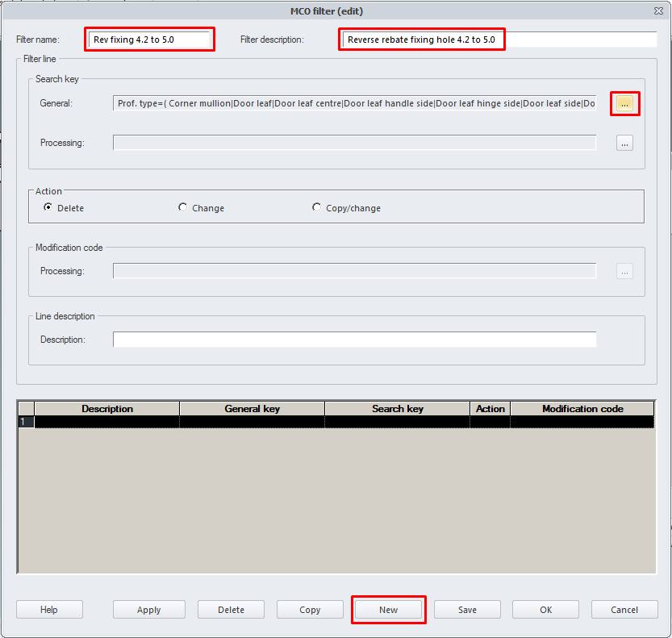Viewport: 672px width, 638px height.
Task: Click the Description column header
Action: pyautogui.click(x=106, y=409)
